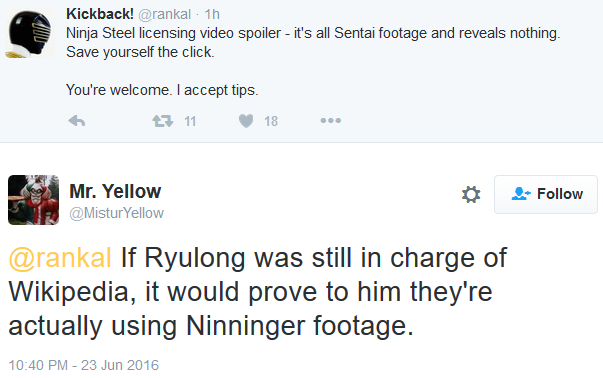Reply to Kickback's tweet with arrow icon

[x=77, y=121]
